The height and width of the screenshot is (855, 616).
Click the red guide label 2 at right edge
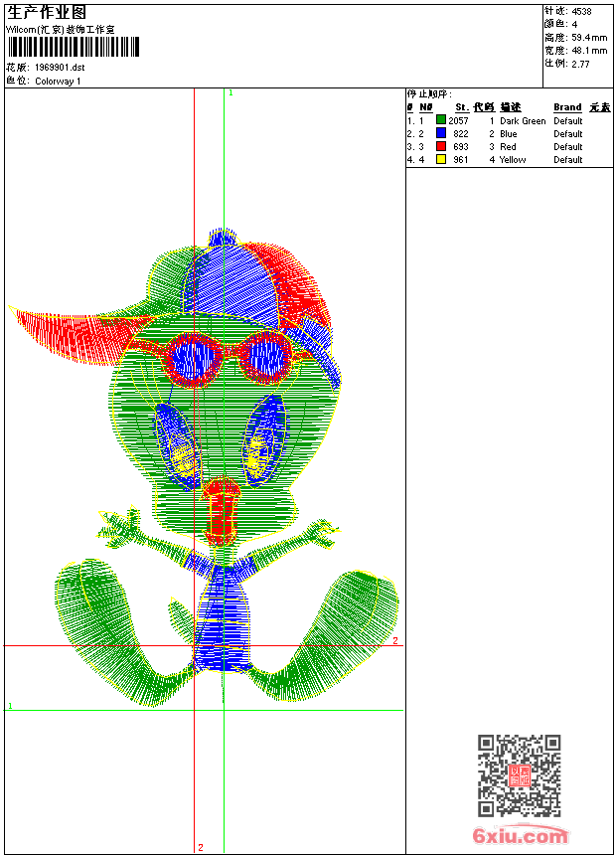coord(395,640)
